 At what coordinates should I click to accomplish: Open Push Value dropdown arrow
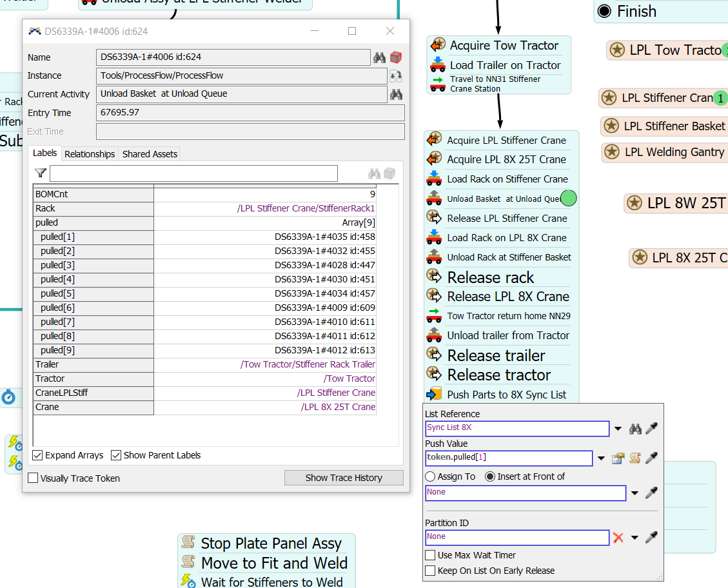point(601,458)
